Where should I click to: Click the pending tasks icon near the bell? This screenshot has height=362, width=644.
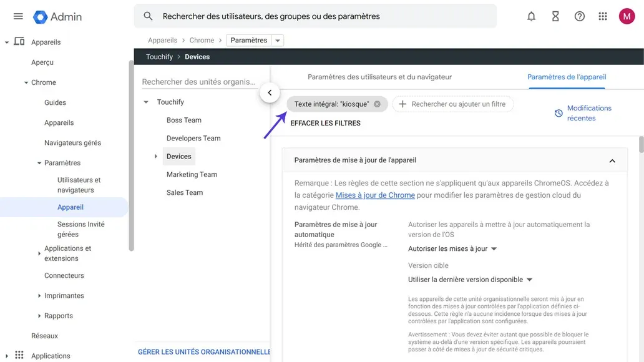(555, 16)
